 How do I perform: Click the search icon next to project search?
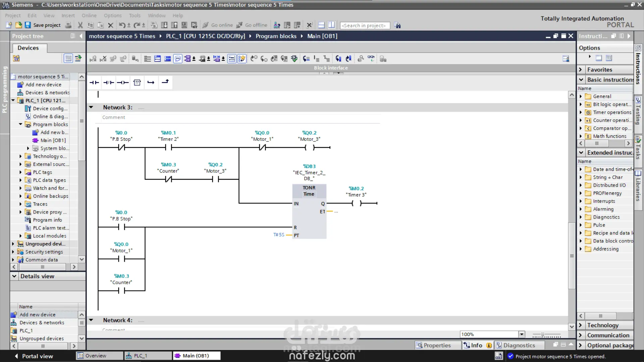[397, 25]
